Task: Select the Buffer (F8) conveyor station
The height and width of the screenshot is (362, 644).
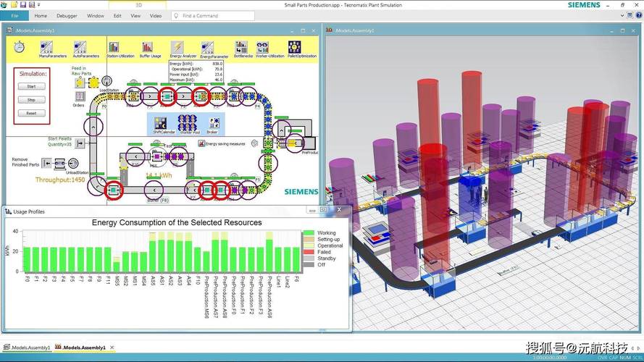Action: click(154, 190)
